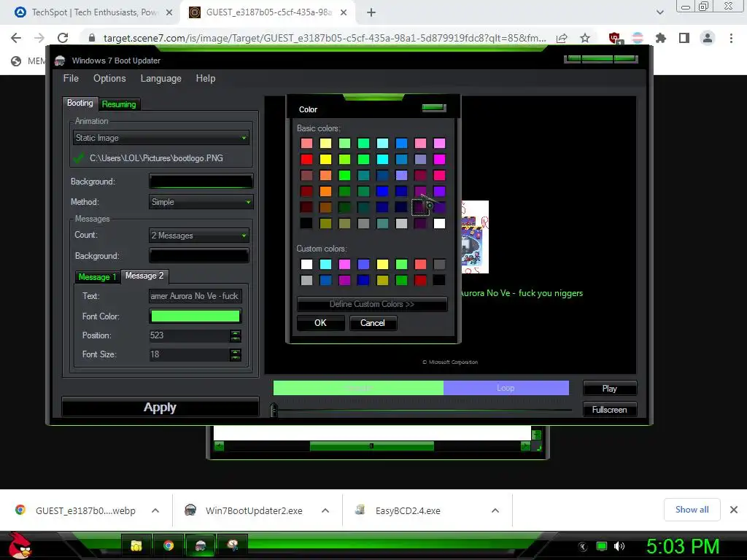Pick the white swatch in Custom colors
This screenshot has width=747, height=560.
307,264
